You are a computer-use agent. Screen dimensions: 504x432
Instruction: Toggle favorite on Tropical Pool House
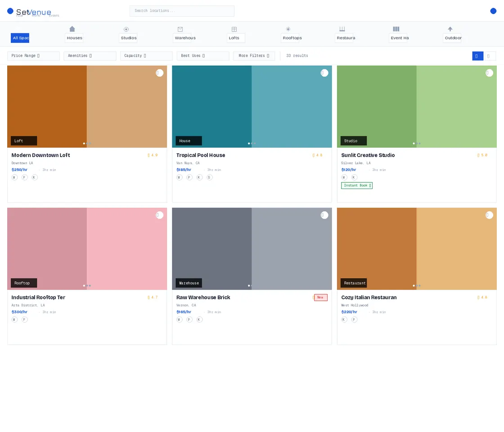pos(324,73)
